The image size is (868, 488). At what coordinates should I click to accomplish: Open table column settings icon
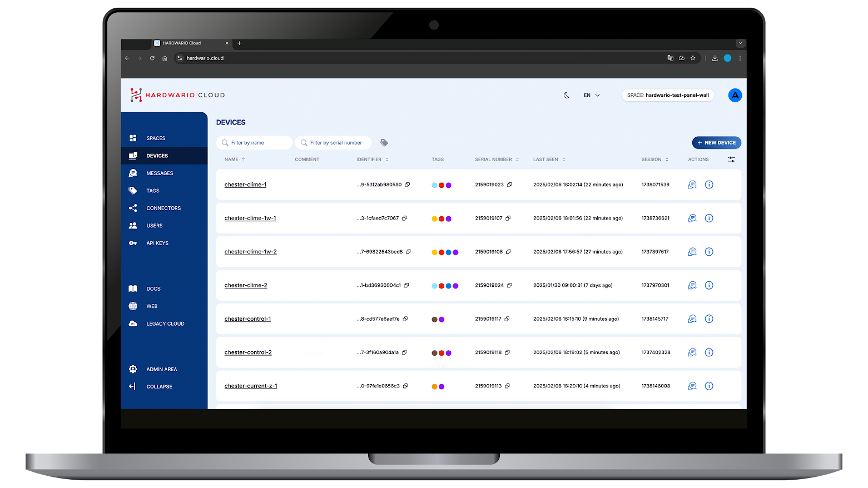(731, 160)
